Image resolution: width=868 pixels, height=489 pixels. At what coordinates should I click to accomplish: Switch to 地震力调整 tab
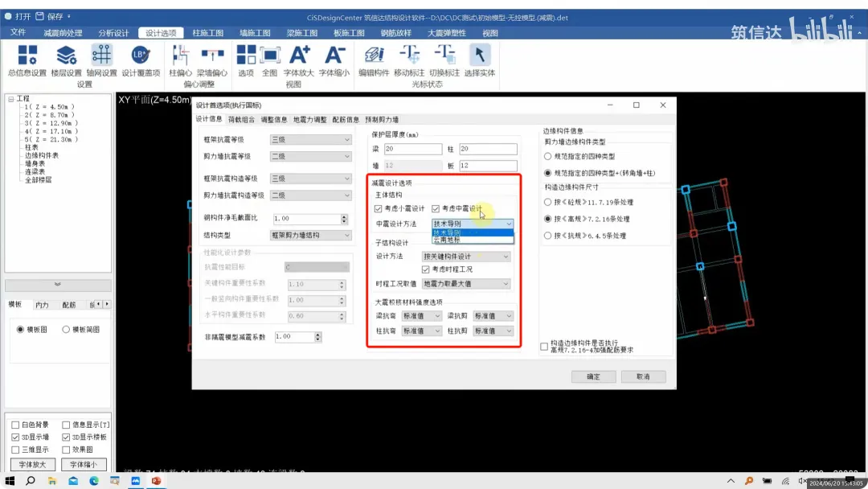pos(310,120)
